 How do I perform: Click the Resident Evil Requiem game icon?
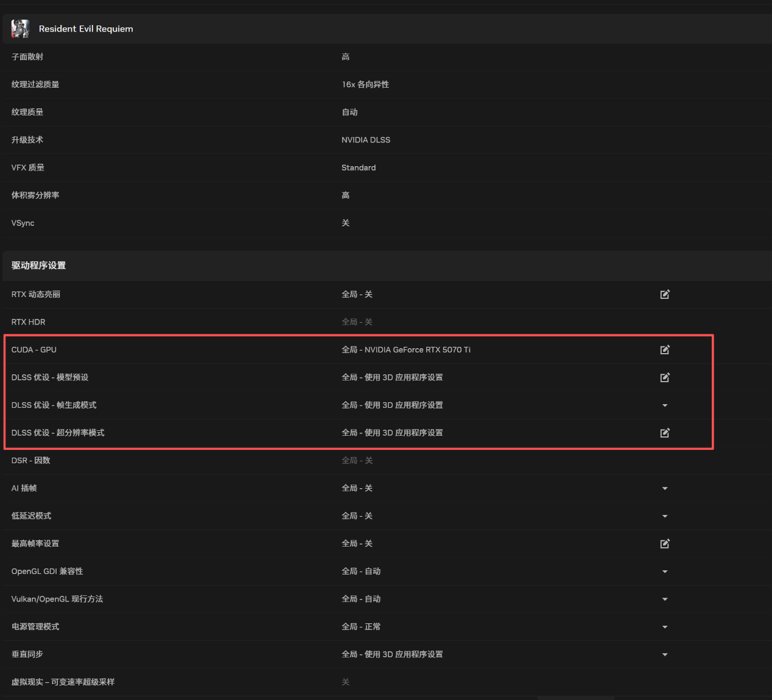click(20, 29)
